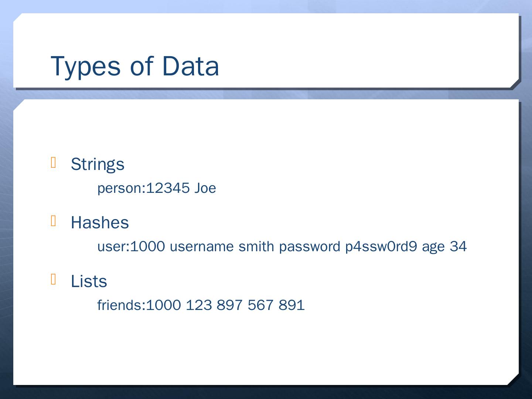532x399 pixels.
Task: Click the number "34" in the Hashes example
Action: coord(458,246)
